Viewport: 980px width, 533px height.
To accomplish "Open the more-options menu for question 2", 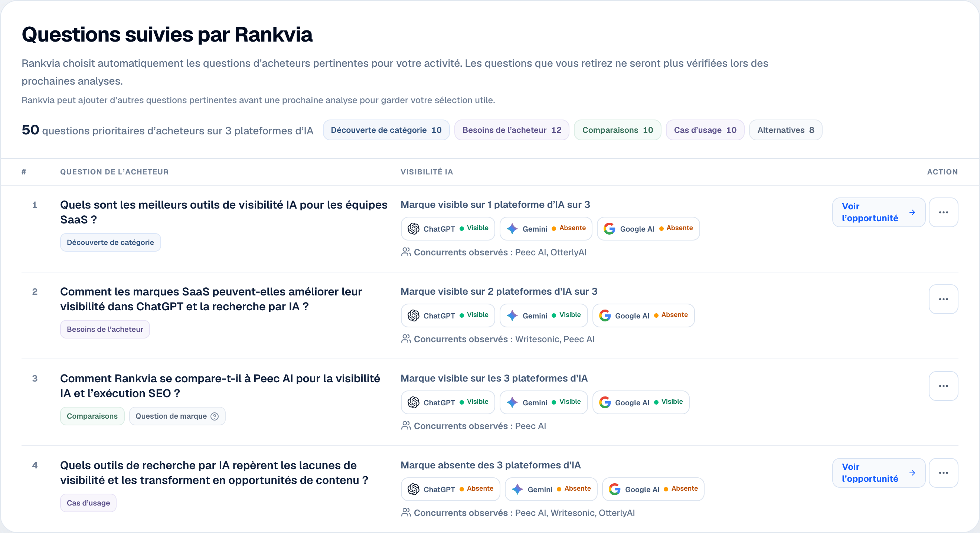I will 943,299.
